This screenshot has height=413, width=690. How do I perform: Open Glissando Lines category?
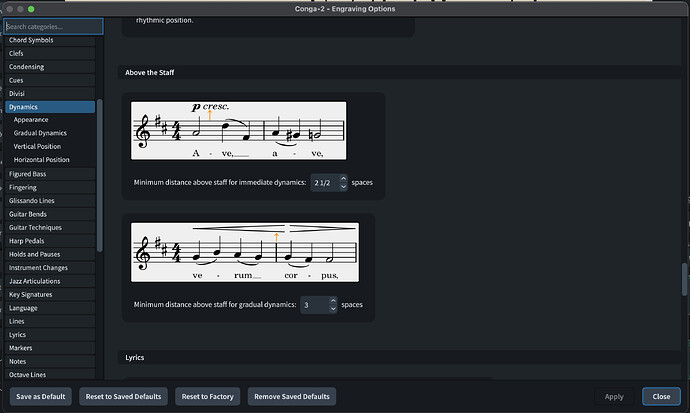[x=50, y=201]
